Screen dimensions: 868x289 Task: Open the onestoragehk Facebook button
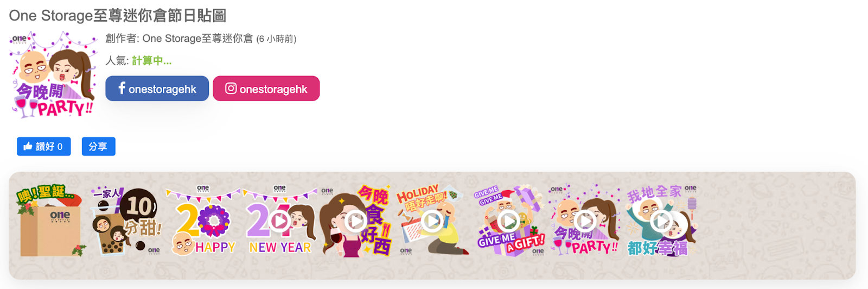[157, 89]
